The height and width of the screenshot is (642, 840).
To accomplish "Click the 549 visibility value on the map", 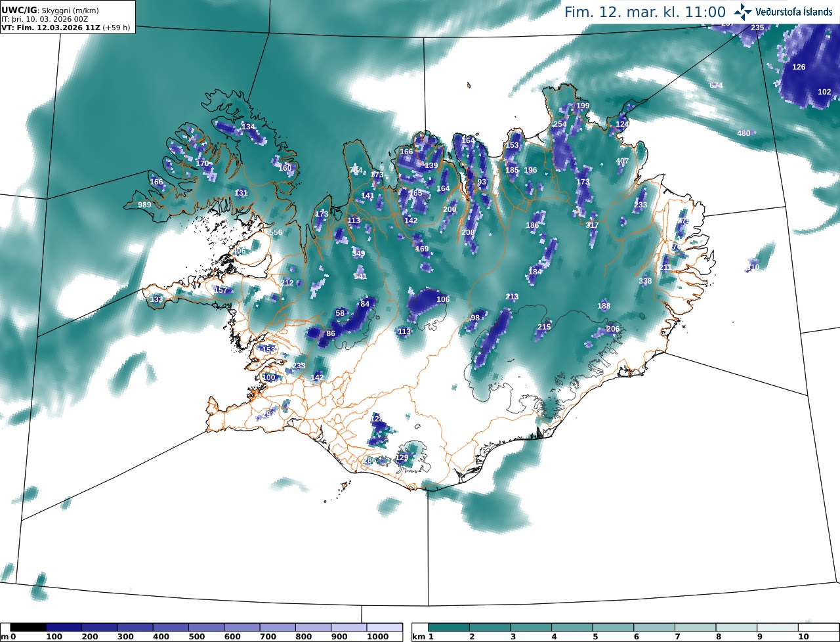I will [358, 253].
